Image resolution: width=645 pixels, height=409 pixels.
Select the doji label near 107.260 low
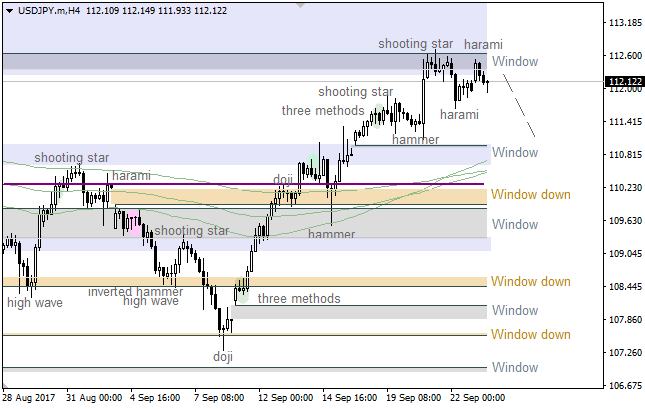(222, 356)
